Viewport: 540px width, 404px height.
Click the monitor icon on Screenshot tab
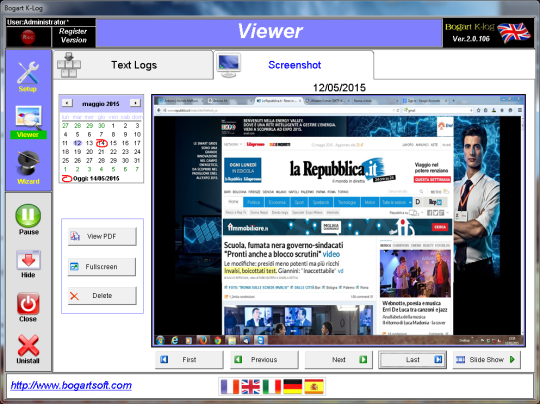[x=229, y=65]
